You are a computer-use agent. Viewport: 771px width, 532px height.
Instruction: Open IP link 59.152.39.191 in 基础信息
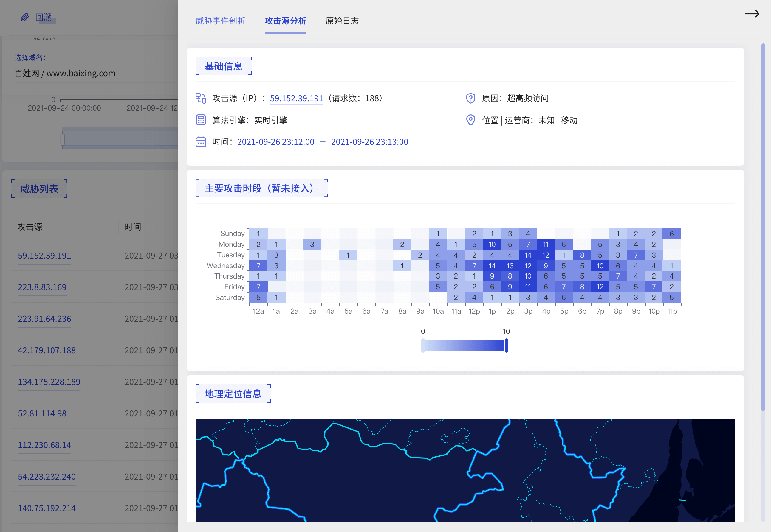(x=296, y=98)
